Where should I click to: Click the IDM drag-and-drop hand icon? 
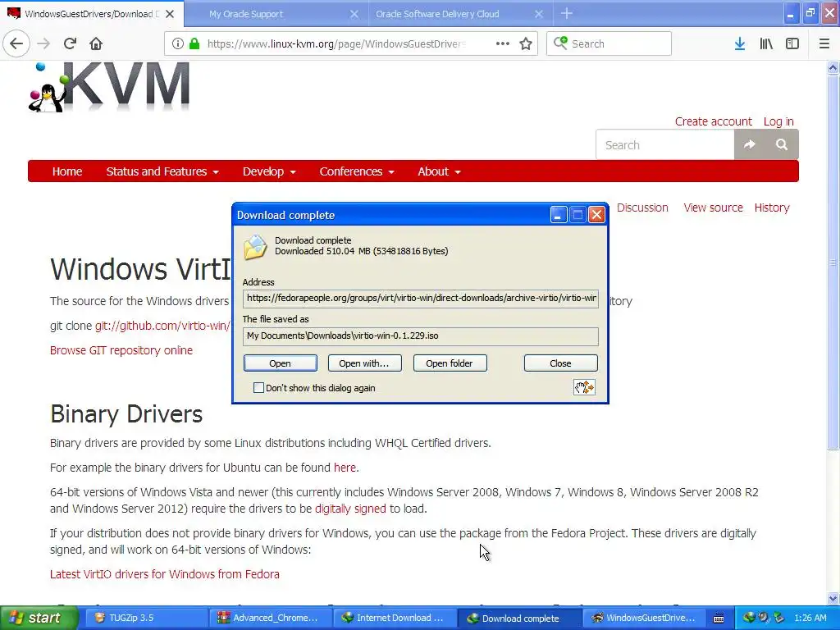click(584, 387)
